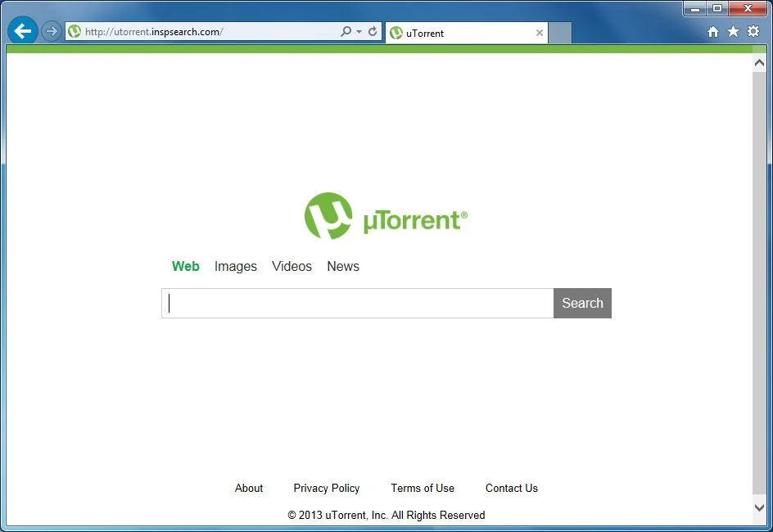Click the forward navigation arrow
The image size is (773, 532).
pyautogui.click(x=51, y=32)
